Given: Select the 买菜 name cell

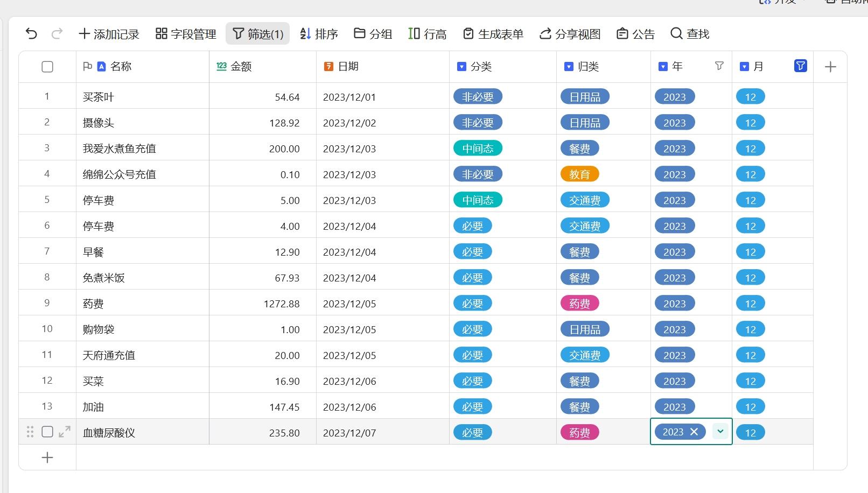Looking at the screenshot, I should (x=143, y=381).
